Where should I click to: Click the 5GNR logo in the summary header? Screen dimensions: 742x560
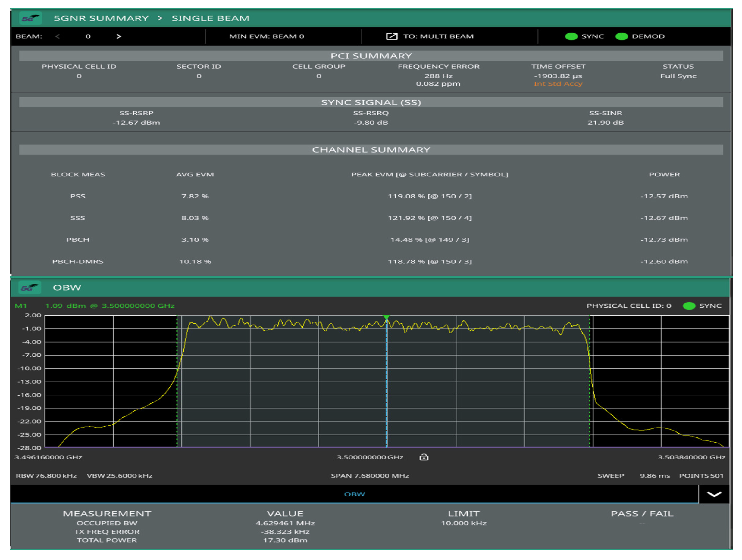coord(30,18)
